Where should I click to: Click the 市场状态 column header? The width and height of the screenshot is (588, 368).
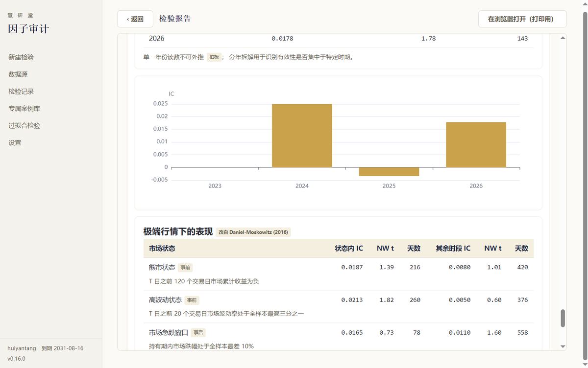162,248
